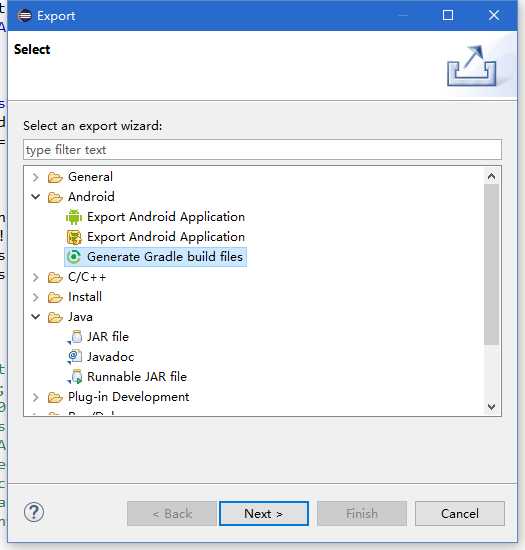Image resolution: width=525 pixels, height=550 pixels.
Task: Expand the General category
Action: (35, 177)
